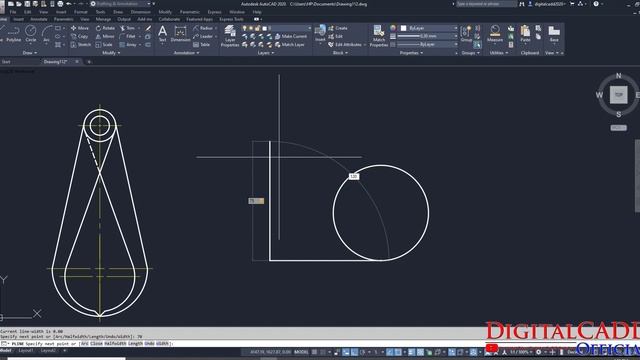Click the color wheel icon in Properties
Screen dimensions: 640x360
(x=393, y=28)
